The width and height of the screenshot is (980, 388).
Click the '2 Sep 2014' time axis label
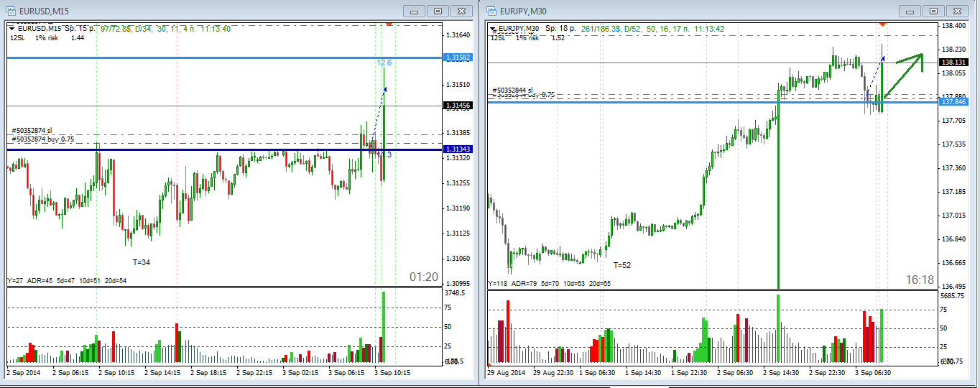click(x=22, y=373)
